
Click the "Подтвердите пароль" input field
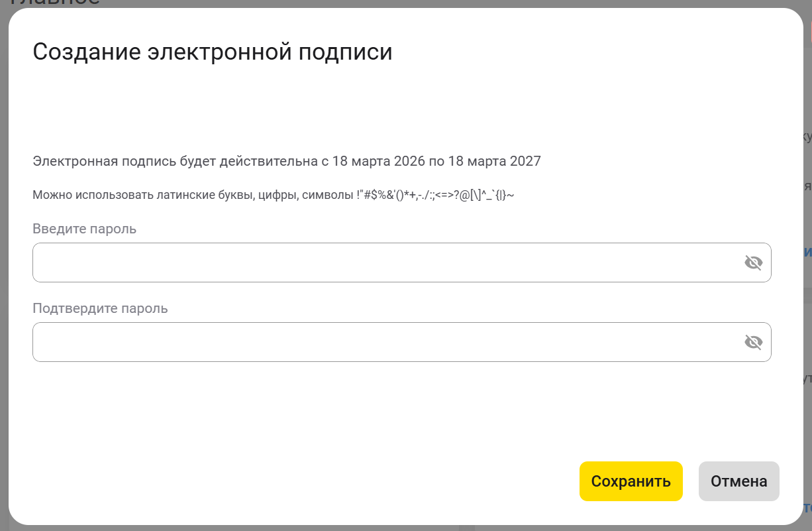401,342
